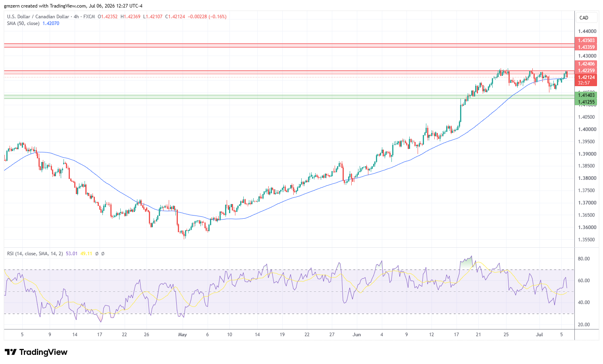Click the Jun label on the time axis
The height and width of the screenshot is (364, 603).
click(x=357, y=335)
